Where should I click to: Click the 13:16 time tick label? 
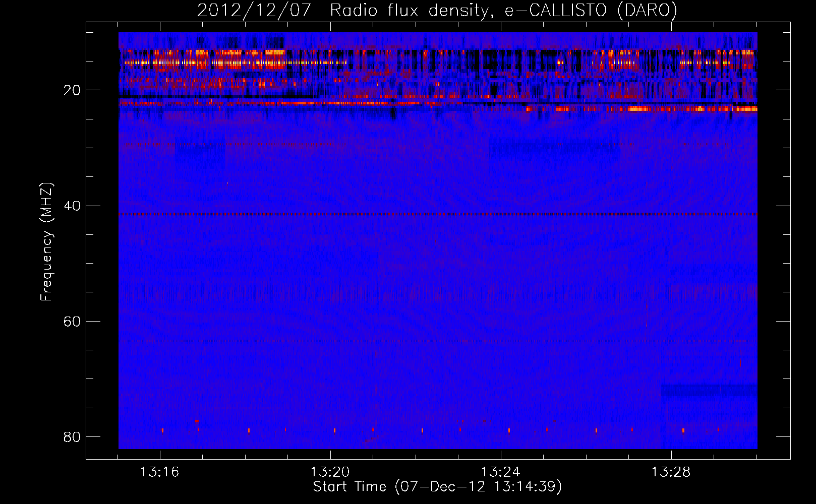click(159, 472)
